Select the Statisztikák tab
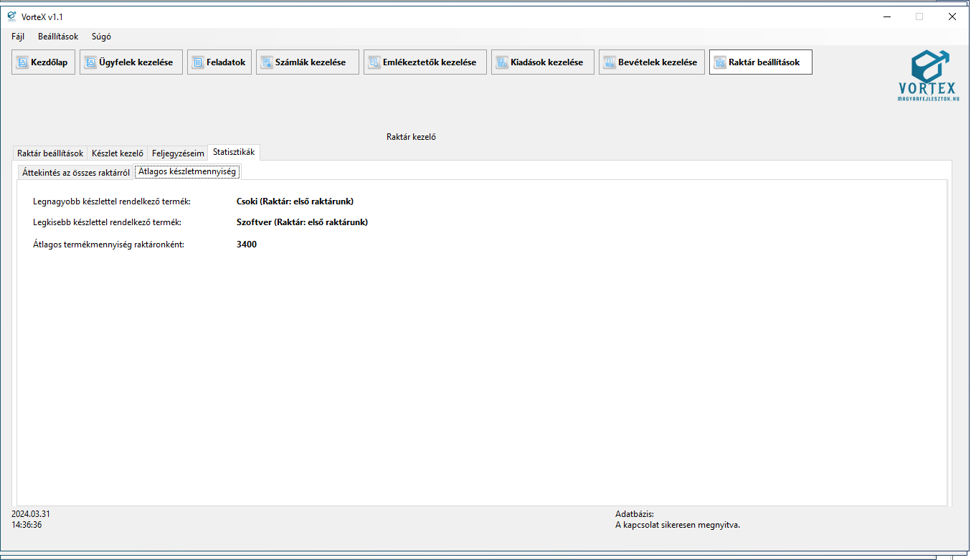Viewport: 971px width, 560px height. 234,152
